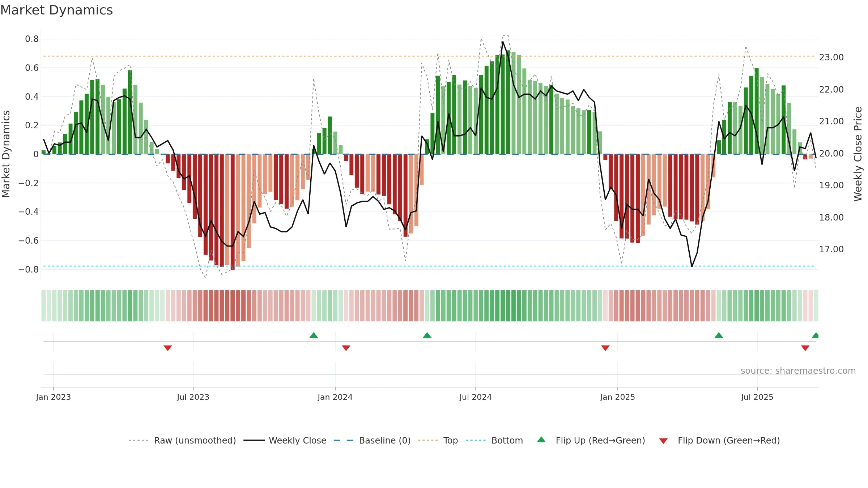Screen dimensions: 868x488
Task: Click the Jul 2025 x-axis label
Action: [757, 397]
